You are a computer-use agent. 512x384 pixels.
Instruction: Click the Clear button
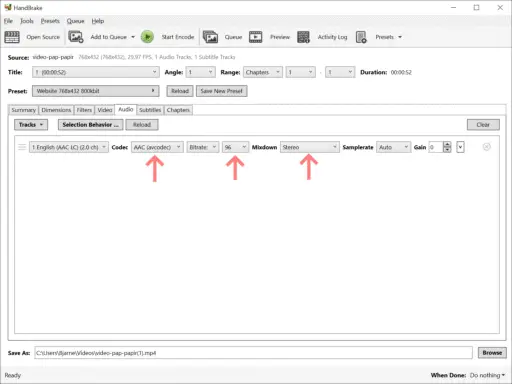coord(483,125)
